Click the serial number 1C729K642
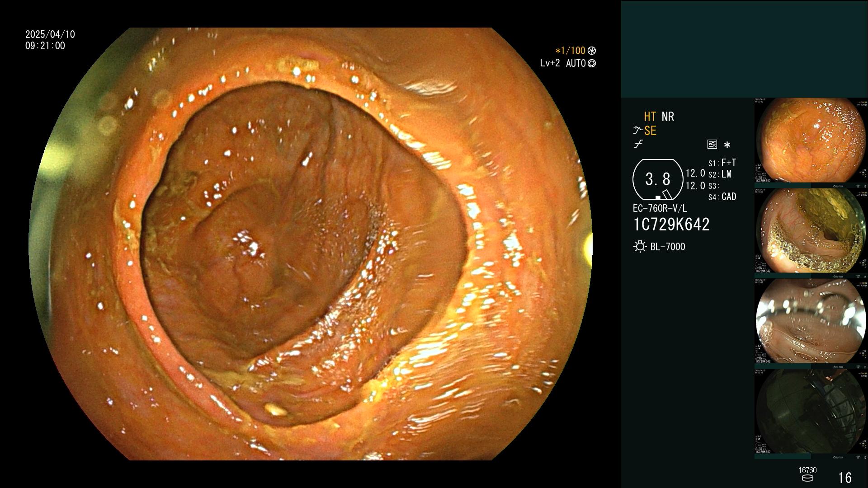868x488 pixels. coord(671,225)
